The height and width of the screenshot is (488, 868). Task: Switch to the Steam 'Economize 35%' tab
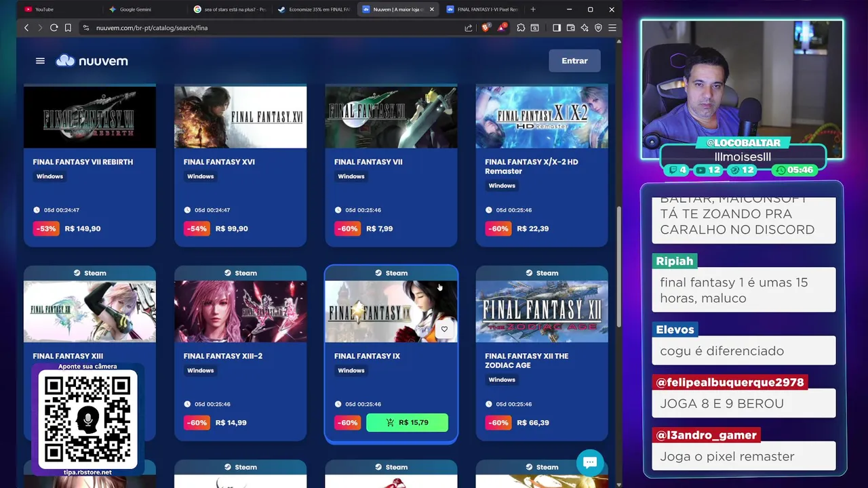pos(313,9)
